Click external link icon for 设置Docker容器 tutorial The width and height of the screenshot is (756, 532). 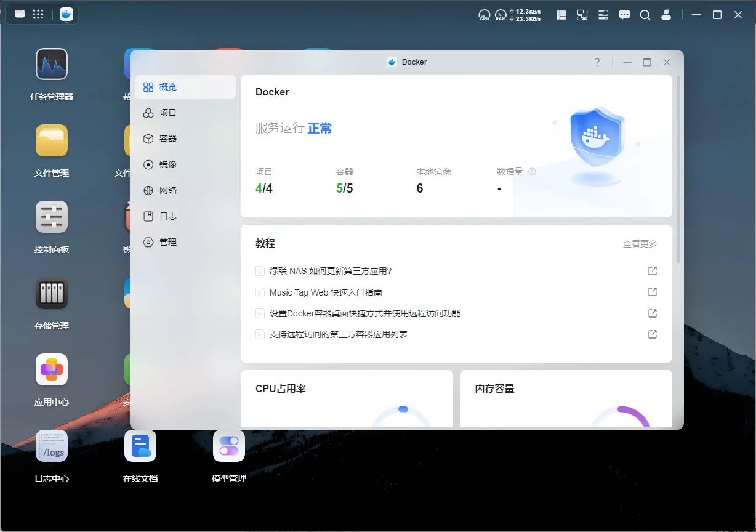pos(653,313)
